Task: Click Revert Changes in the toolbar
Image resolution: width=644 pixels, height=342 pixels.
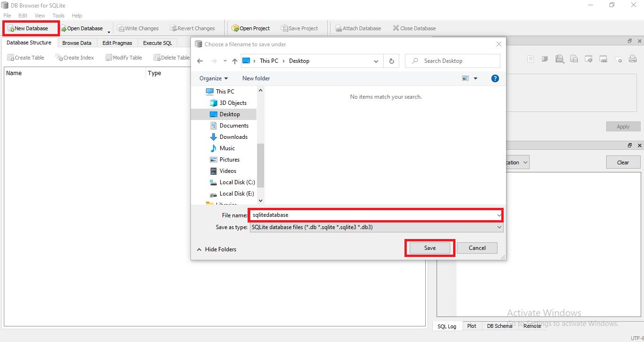Action: 192,28
